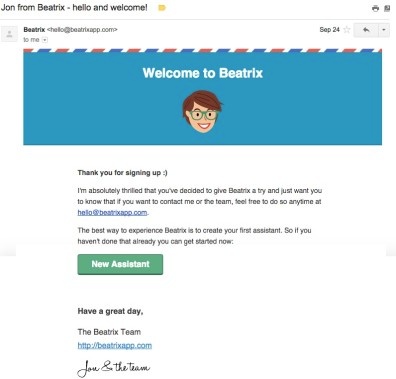This screenshot has height=379, width=396.
Task: Click the Beatrix mascot face image
Action: coord(202,111)
